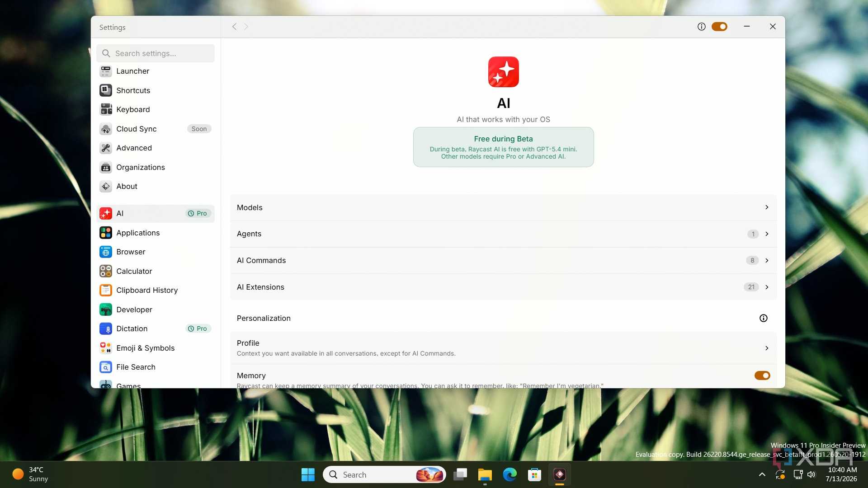This screenshot has height=488, width=868.
Task: Open the Windows Start menu
Action: 308,474
